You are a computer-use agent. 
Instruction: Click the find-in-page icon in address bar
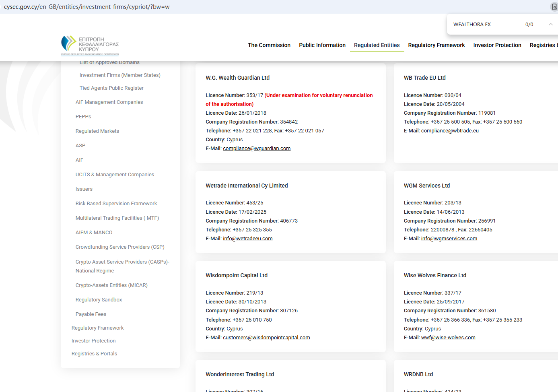click(554, 7)
